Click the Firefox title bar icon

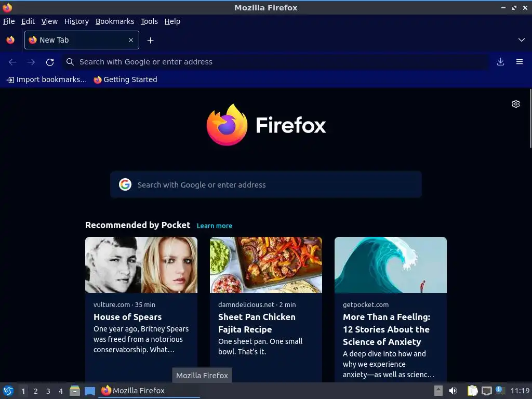click(x=7, y=7)
